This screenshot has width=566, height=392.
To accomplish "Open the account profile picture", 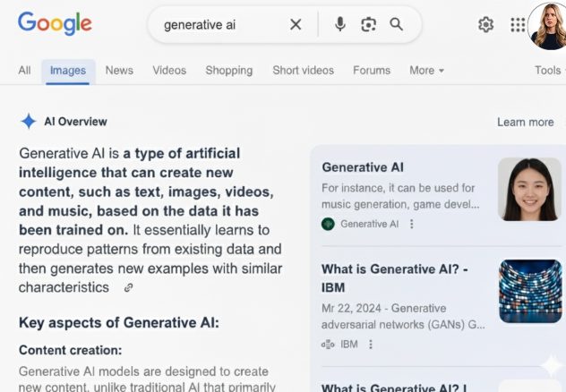I will (548, 26).
